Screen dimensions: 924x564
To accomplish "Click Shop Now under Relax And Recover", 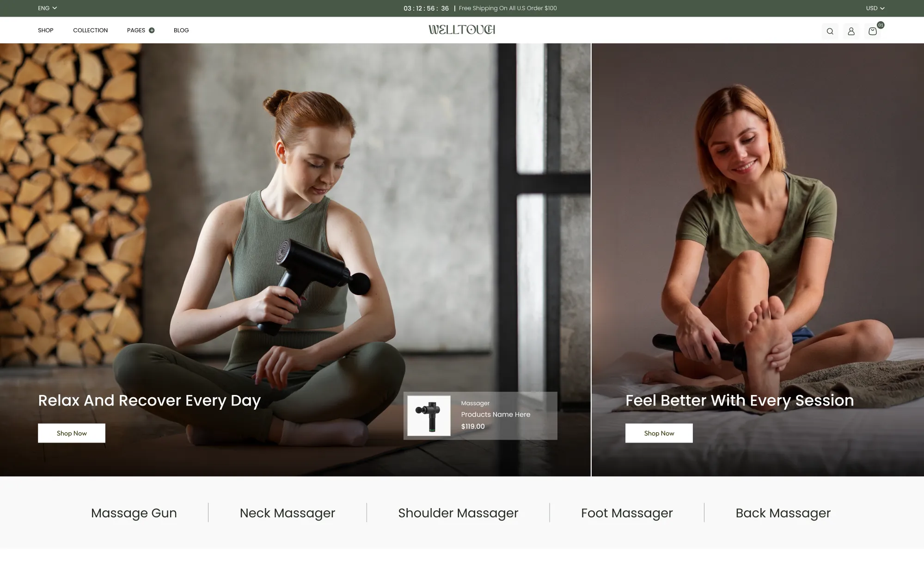I will point(72,433).
